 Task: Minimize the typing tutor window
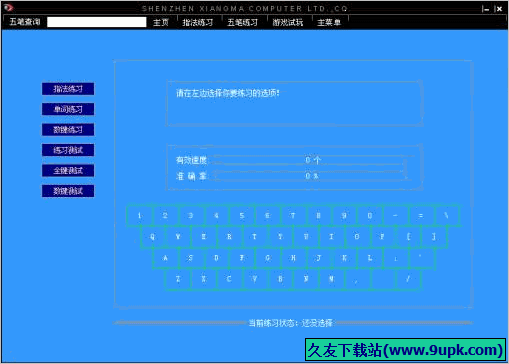point(486,9)
